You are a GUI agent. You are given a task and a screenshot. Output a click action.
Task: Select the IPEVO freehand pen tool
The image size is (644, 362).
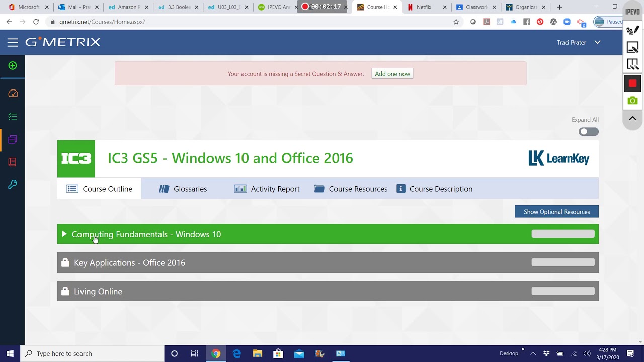coord(632,31)
